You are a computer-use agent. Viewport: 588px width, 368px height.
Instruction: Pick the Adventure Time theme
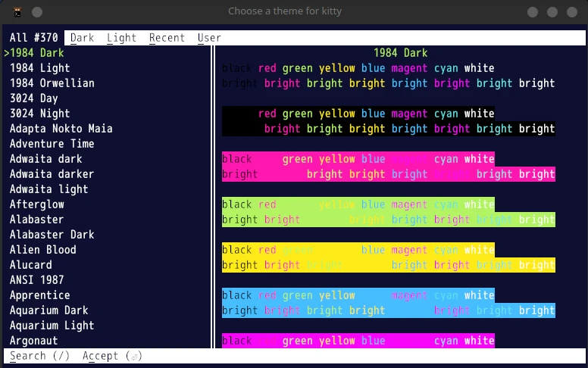52,144
